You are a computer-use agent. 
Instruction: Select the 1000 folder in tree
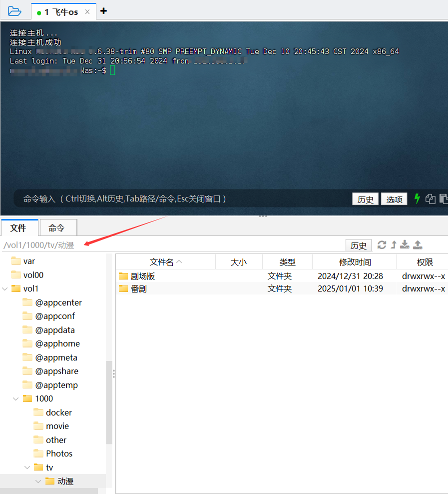pyautogui.click(x=38, y=398)
